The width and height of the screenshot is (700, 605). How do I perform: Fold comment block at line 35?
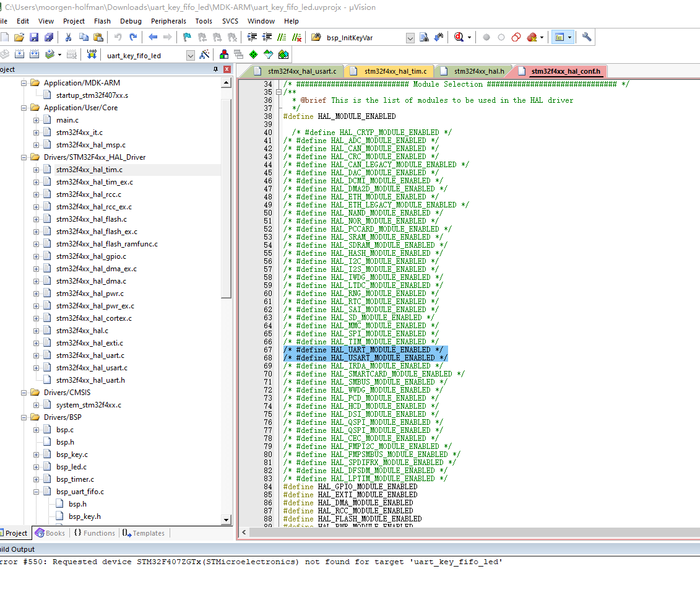pyautogui.click(x=279, y=92)
